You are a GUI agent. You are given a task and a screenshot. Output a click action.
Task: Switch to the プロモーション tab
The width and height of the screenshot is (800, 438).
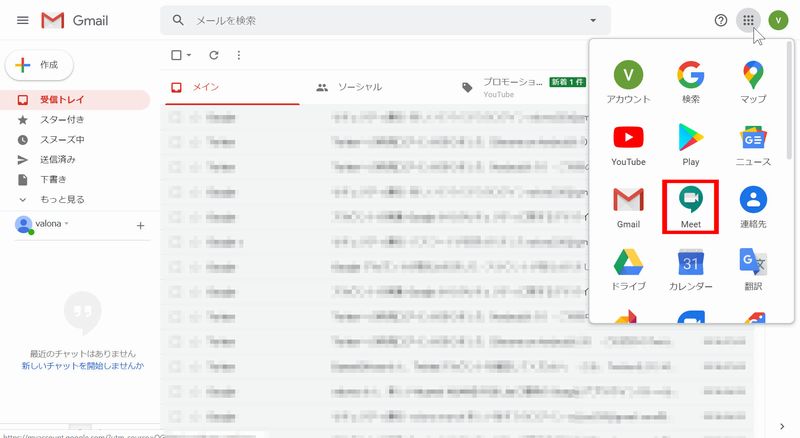(523, 88)
